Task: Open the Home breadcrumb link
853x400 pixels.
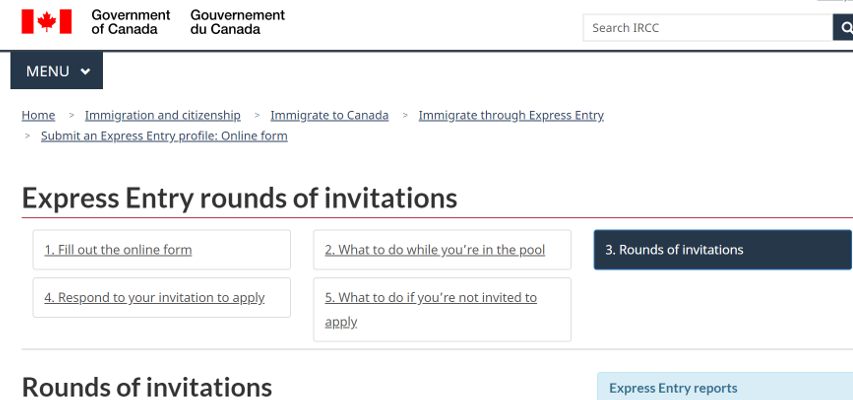Action: click(x=38, y=115)
